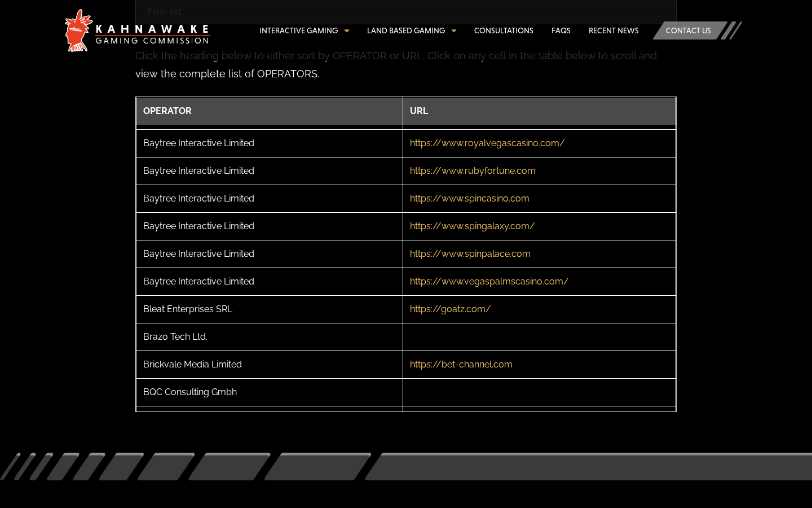The height and width of the screenshot is (508, 812).
Task: Open the FAQs page
Action: (561, 31)
